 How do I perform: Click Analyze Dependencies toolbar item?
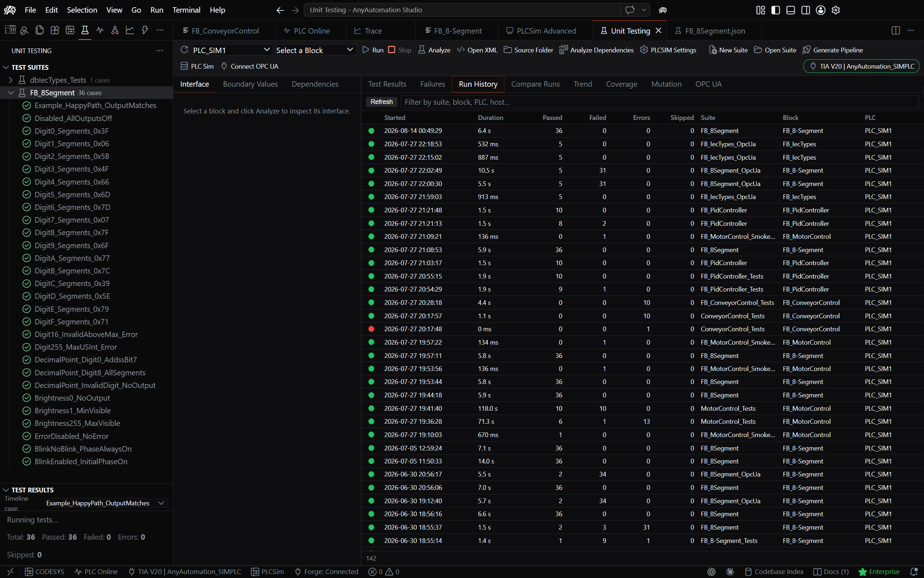[596, 50]
